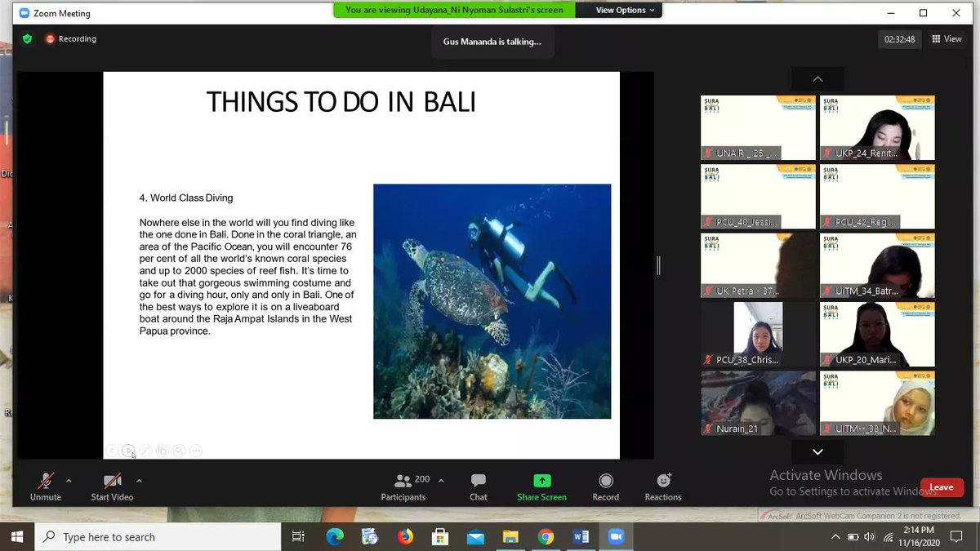This screenshot has height=551, width=980.
Task: Open Task View on the taskbar
Action: click(298, 536)
